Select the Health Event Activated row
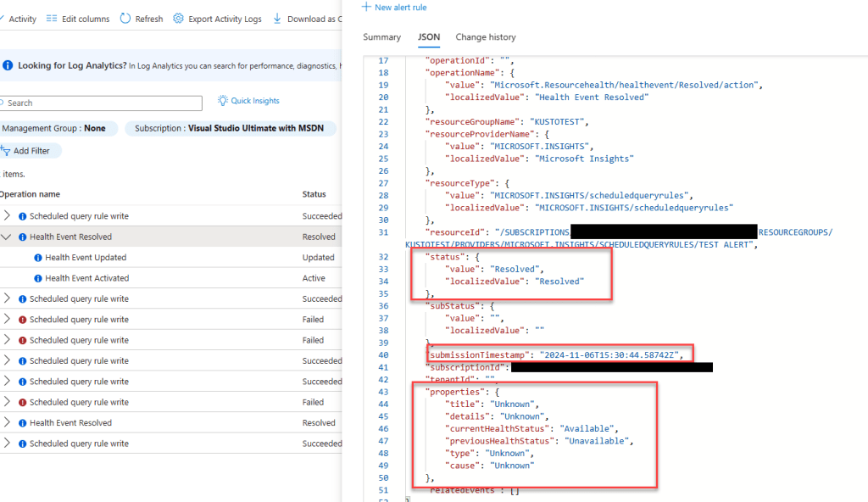Viewport: 868px width, 502px height. click(x=86, y=278)
